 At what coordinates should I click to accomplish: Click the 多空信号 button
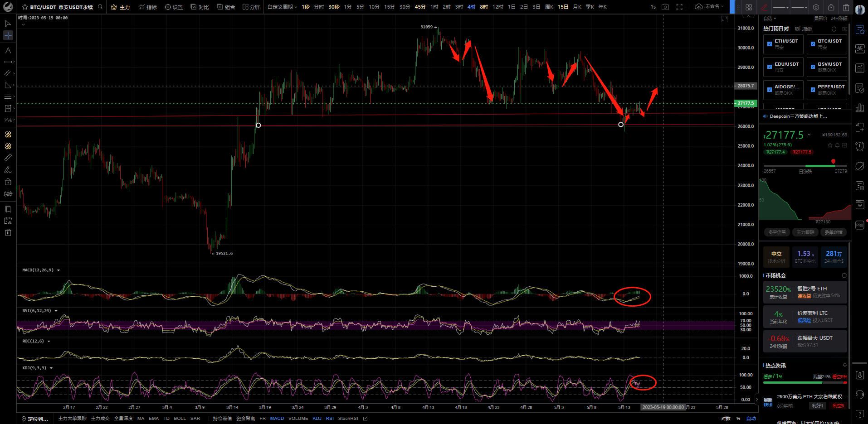pyautogui.click(x=777, y=232)
